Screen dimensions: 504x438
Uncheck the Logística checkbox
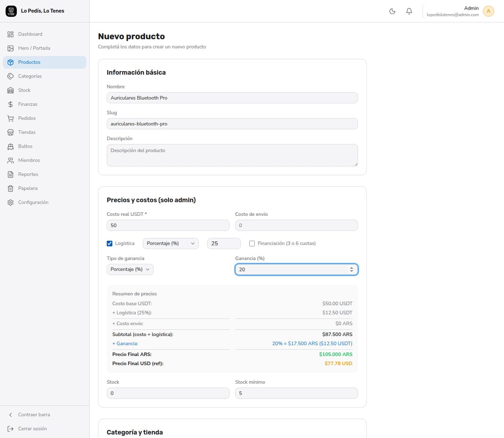tap(110, 244)
